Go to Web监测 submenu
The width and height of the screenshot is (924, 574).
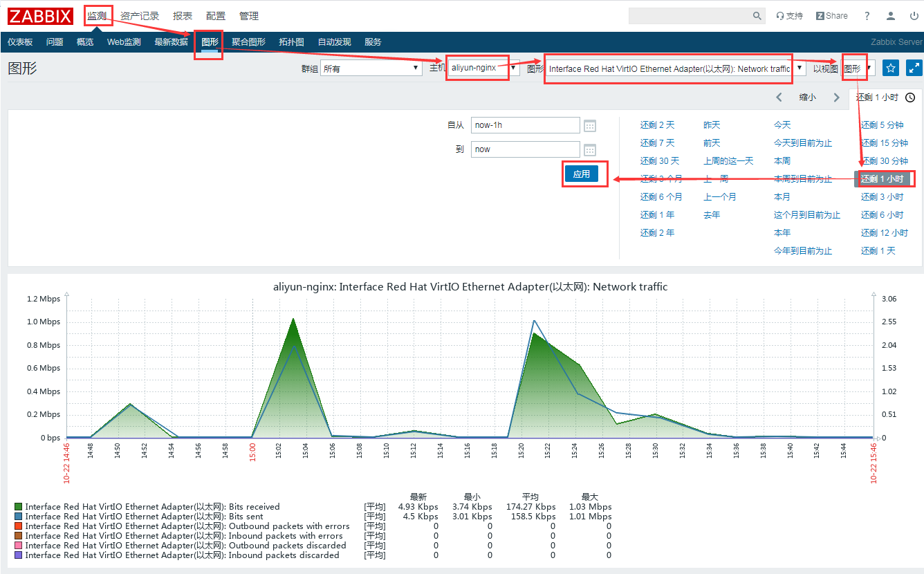[124, 42]
